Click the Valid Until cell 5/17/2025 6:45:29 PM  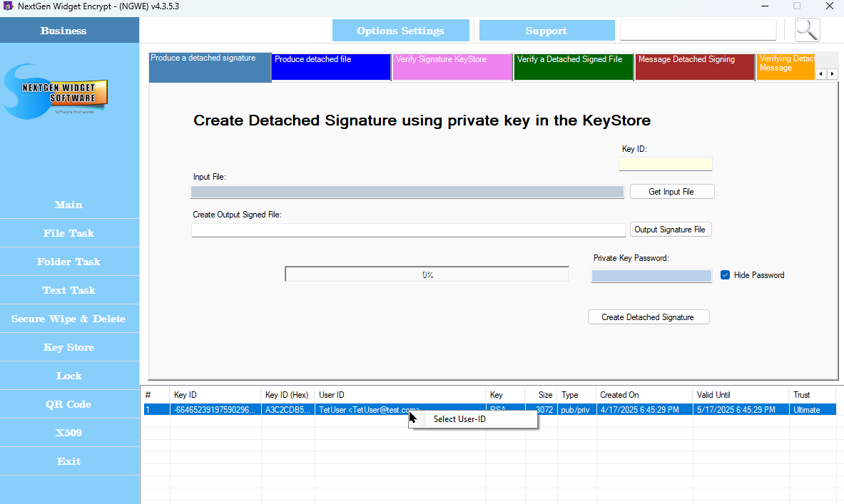pyautogui.click(x=741, y=410)
